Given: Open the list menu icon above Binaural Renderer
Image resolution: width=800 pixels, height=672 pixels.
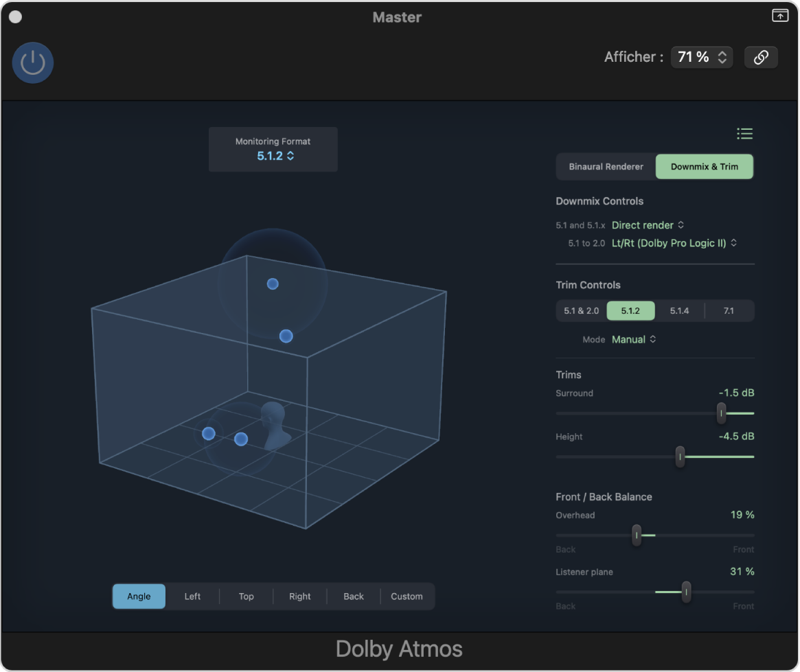Looking at the screenshot, I should (744, 134).
